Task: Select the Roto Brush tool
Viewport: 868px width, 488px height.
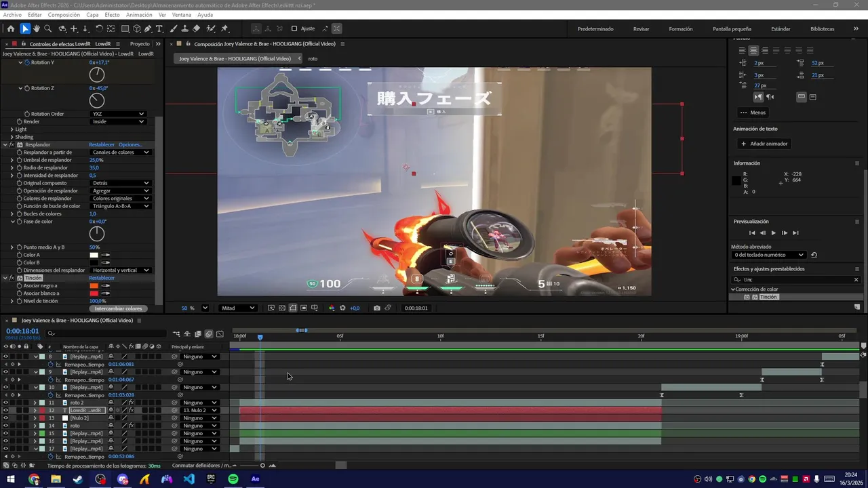Action: [x=211, y=28]
